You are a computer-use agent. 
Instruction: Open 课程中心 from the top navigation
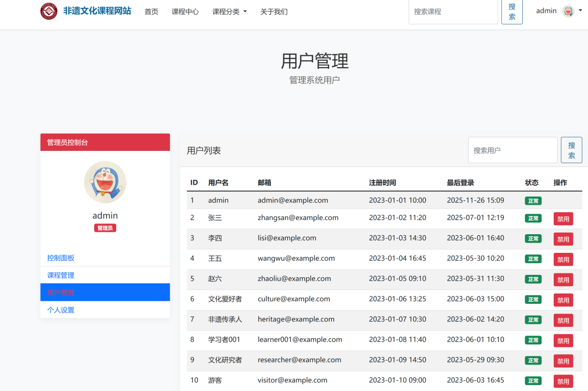(x=185, y=12)
